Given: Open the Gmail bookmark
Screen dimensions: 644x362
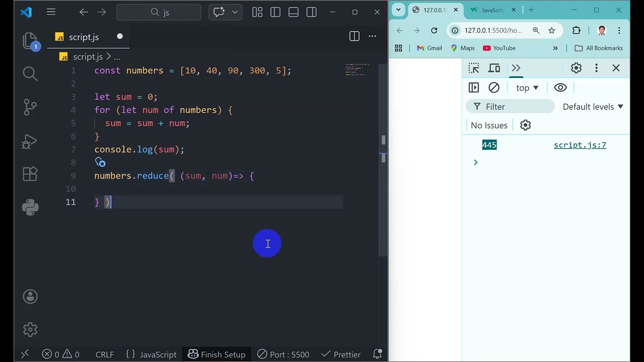Looking at the screenshot, I should tap(429, 48).
